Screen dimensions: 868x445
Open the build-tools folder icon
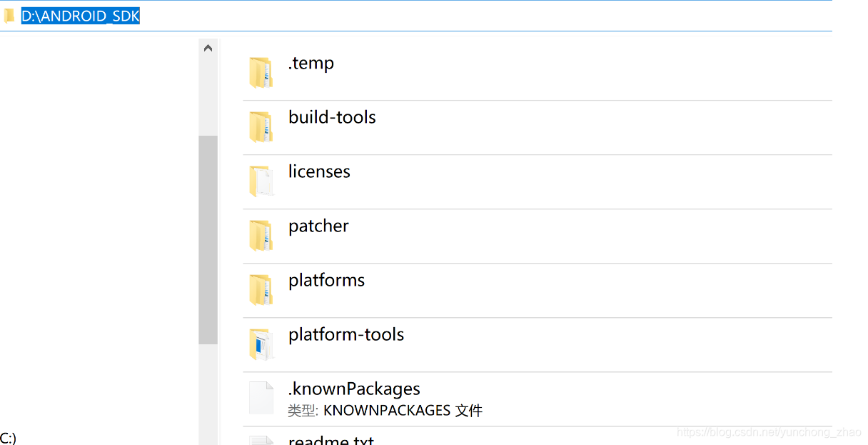tap(261, 127)
